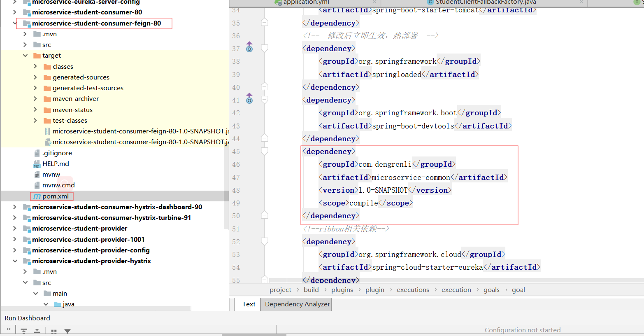Click the 'executions' breadcrumb

(413, 290)
